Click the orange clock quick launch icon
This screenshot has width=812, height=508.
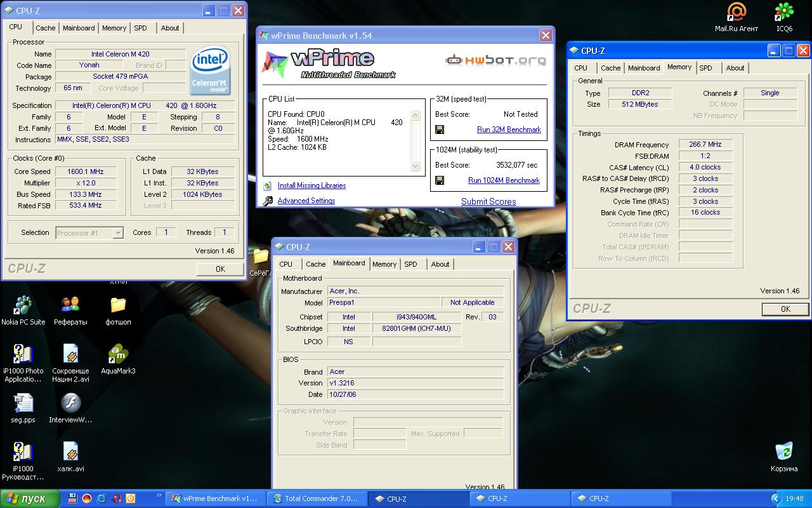click(x=131, y=498)
